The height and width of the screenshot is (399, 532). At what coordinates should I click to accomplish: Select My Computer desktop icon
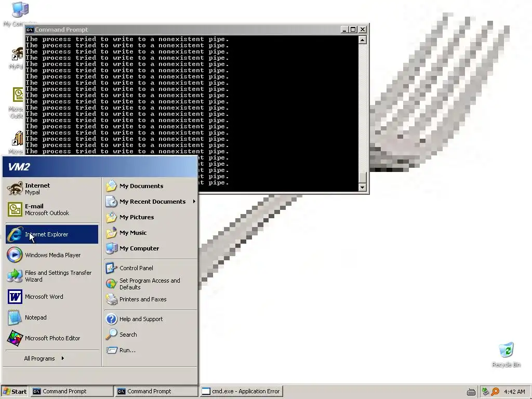pos(19,14)
